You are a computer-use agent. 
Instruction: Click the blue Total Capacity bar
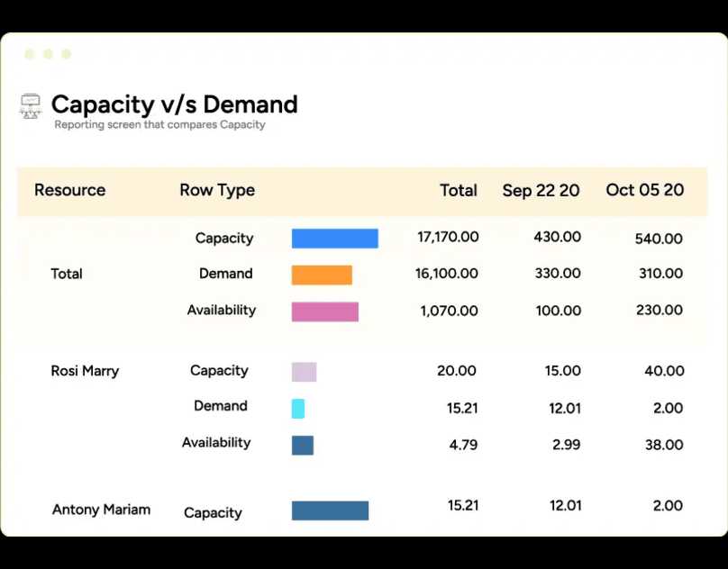[334, 239]
